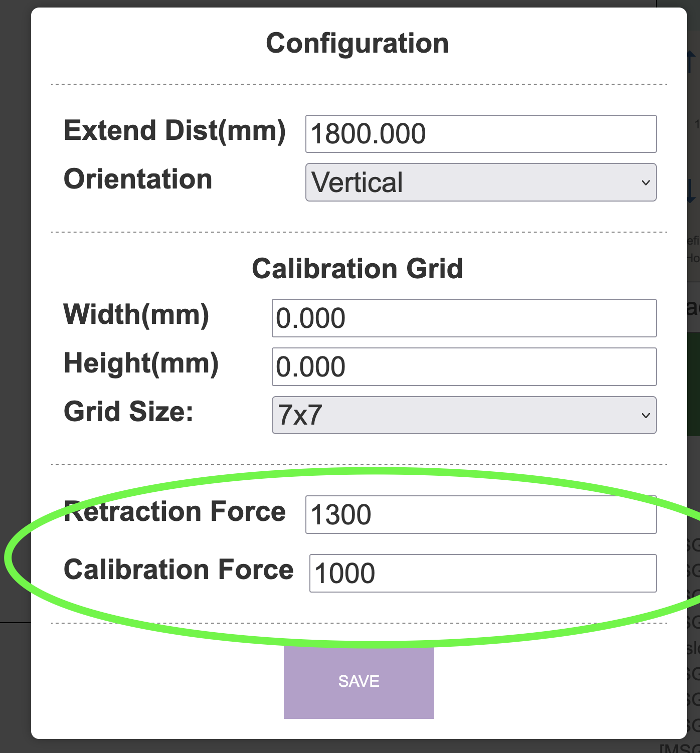This screenshot has height=753, width=700.
Task: Click the Retraction Force label
Action: click(174, 512)
